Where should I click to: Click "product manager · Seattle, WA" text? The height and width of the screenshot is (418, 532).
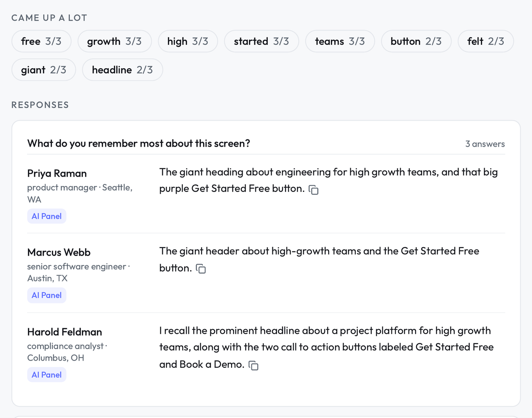80,193
